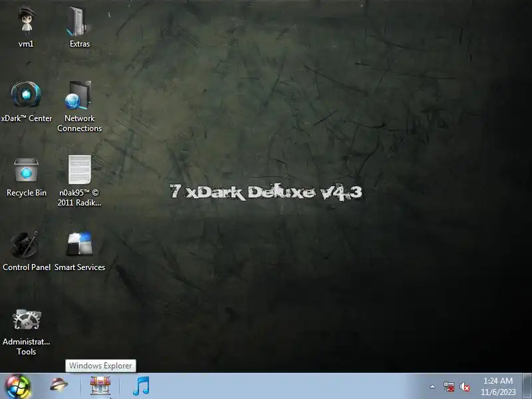Screen dimensions: 532x399
Task: Click the Recycle Bin label text
Action: pos(27,193)
